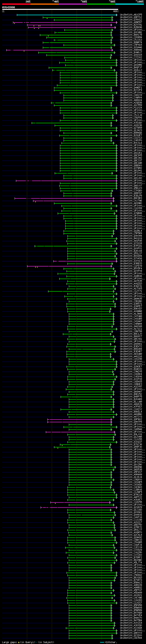Select the UniRef100_Q4SMM6 label
Screen dimensions: 146x644
pos(131,65)
